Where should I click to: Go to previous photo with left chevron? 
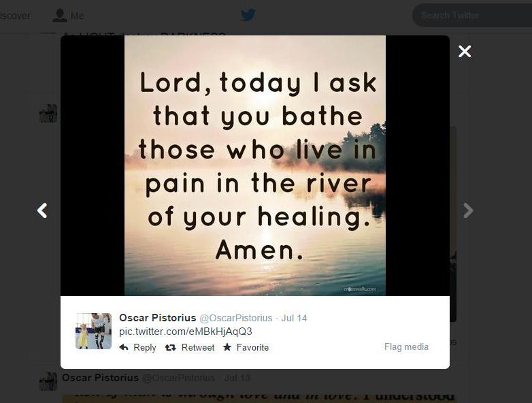42,210
